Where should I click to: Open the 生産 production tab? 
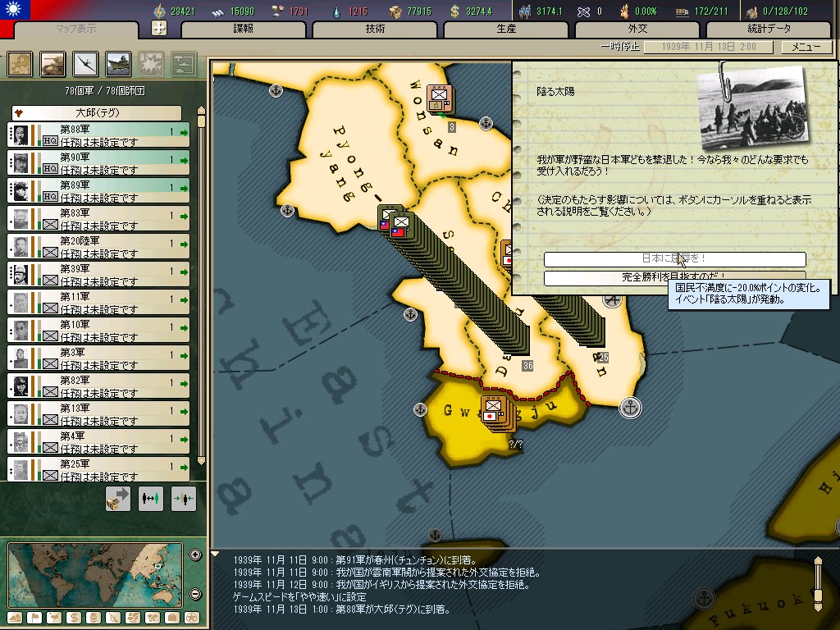point(506,29)
